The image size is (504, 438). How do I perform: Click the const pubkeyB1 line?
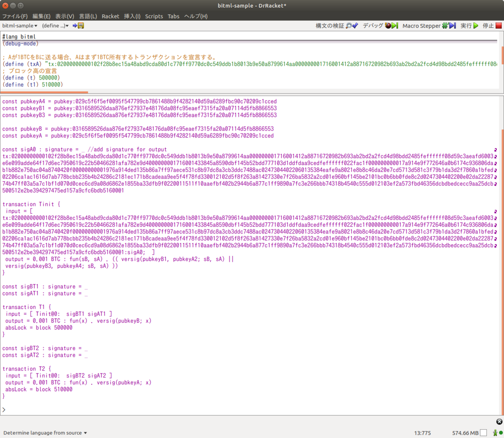coord(139,108)
